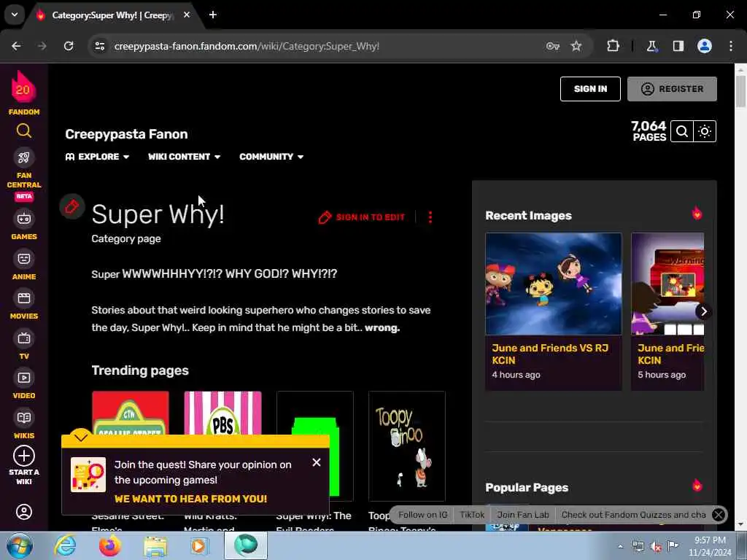Expand the Explore dropdown menu
747x560 pixels.
point(97,157)
